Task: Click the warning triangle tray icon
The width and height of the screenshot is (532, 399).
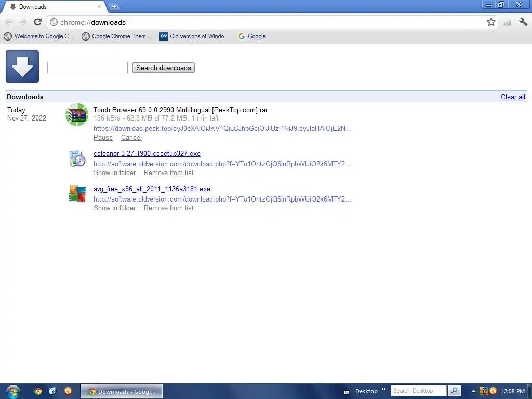Action: [x=483, y=391]
